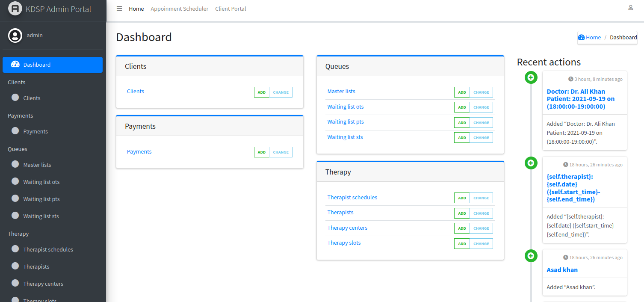Open the Payments link in Payments card
Viewport: 644px width, 302px height.
[139, 151]
